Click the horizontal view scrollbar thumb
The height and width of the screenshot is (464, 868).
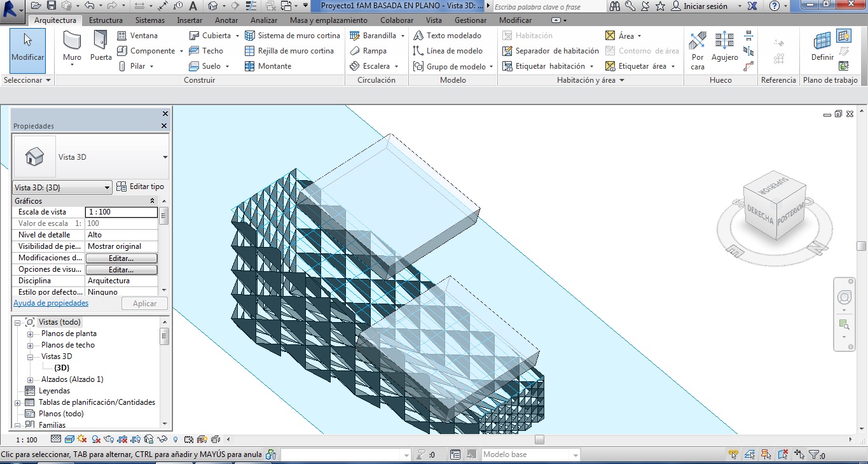pos(539,439)
